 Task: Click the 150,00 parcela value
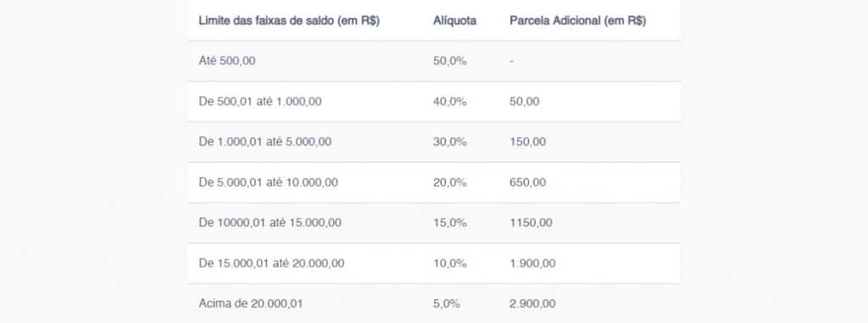(528, 142)
